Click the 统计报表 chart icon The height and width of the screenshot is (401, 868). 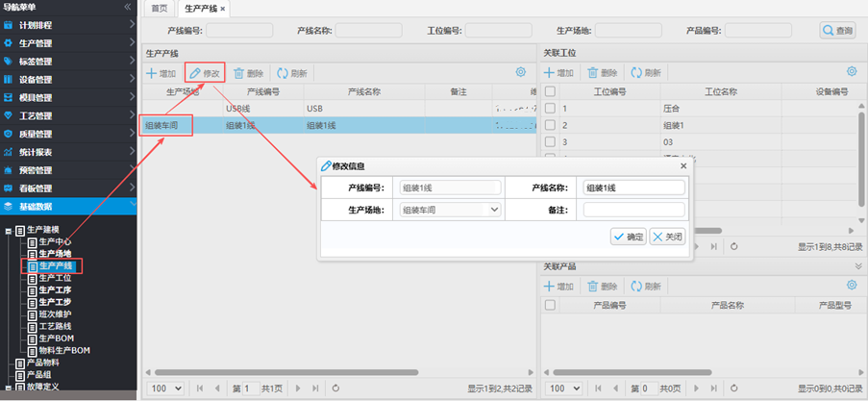8,152
